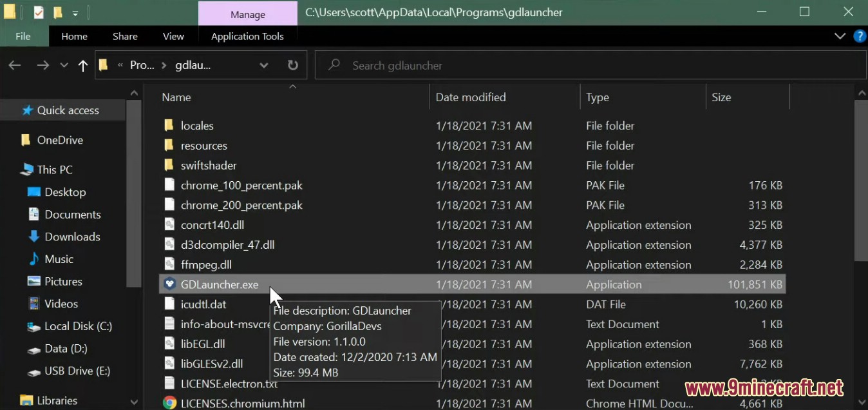The height and width of the screenshot is (410, 868).
Task: Select Quick access in navigation pane
Action: pyautogui.click(x=68, y=110)
